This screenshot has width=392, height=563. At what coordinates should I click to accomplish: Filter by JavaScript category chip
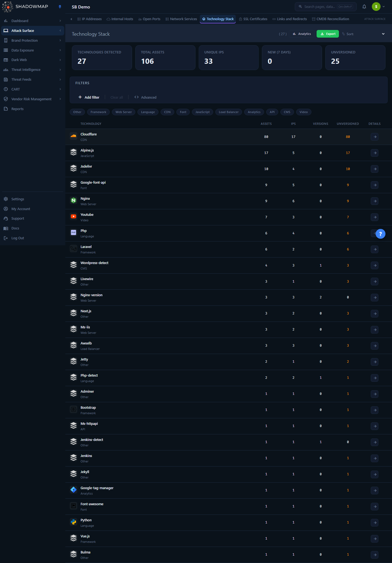(x=203, y=112)
